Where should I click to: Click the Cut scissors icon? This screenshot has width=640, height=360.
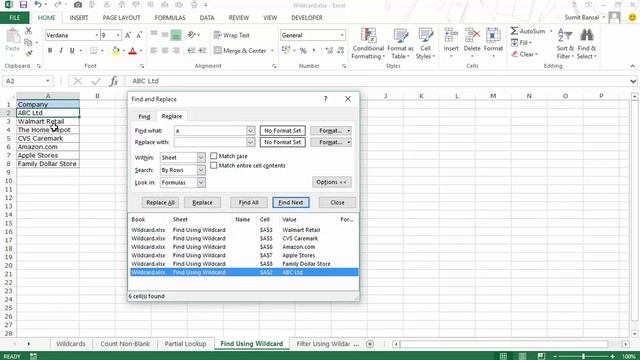pos(28,31)
